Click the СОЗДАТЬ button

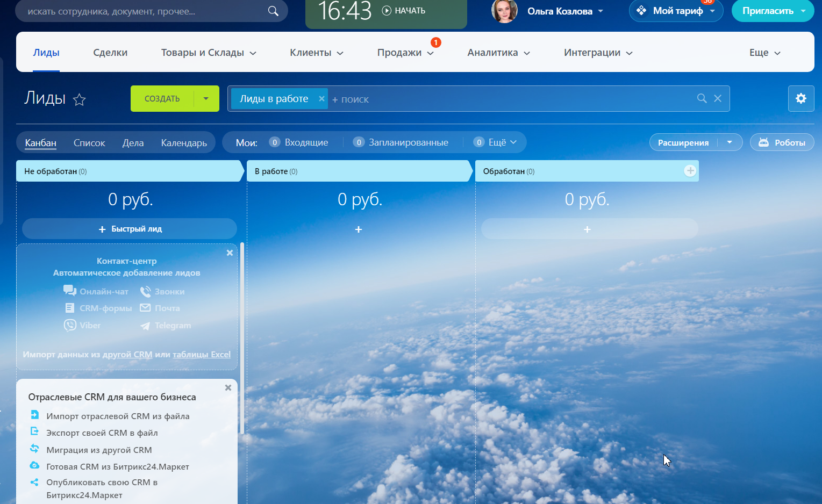162,99
